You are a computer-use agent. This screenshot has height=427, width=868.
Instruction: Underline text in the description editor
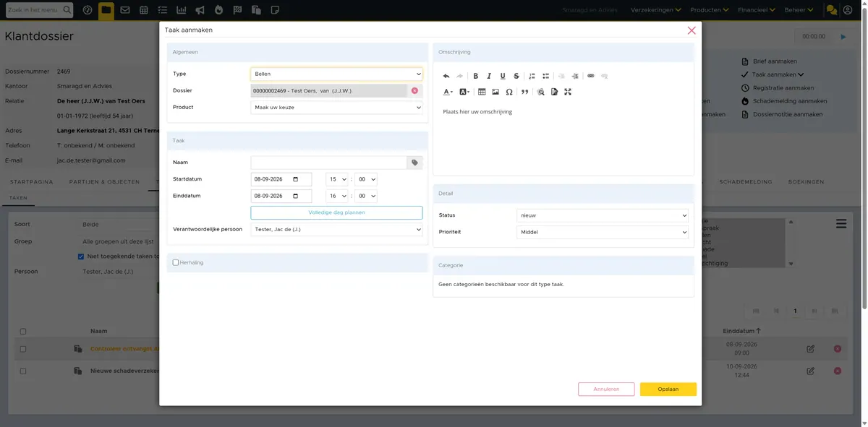click(503, 76)
